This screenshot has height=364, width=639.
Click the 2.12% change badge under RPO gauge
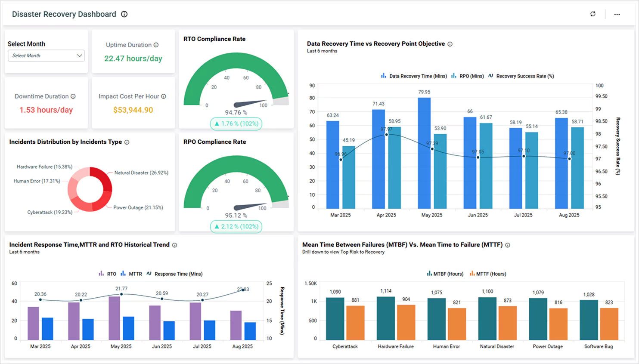[x=236, y=226]
